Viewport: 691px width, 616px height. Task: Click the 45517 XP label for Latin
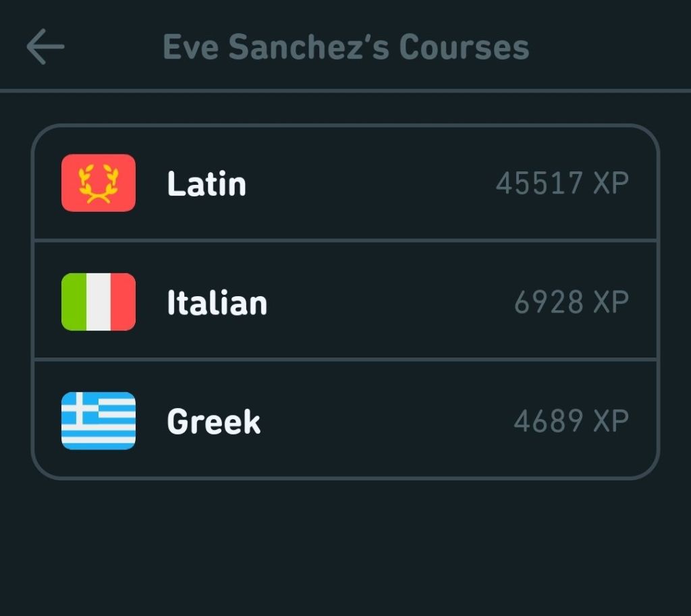[x=563, y=184]
